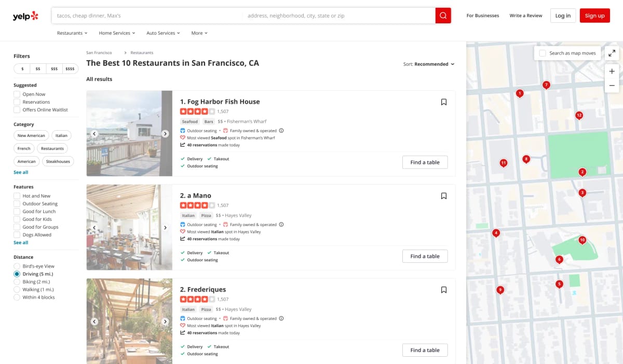Select the $$ price filter
The width and height of the screenshot is (623, 364).
click(38, 68)
